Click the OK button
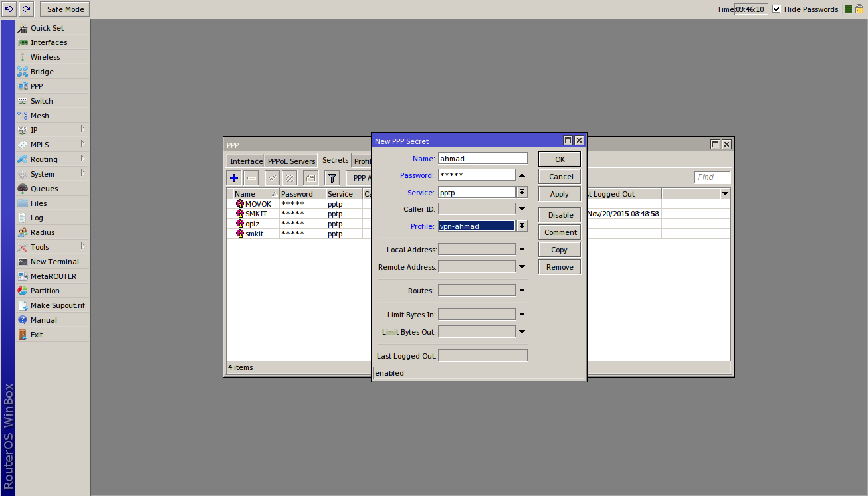Screen dimensions: 868x496 tap(560, 159)
